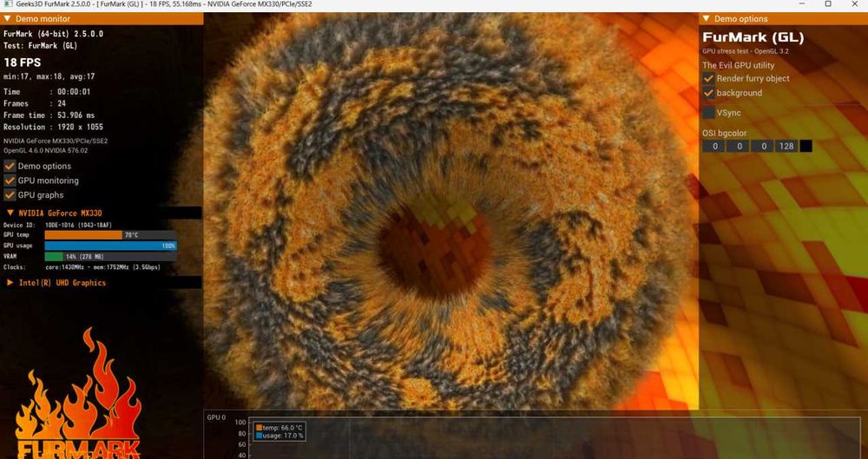Click the '18 FPS' counter text

[x=23, y=62]
